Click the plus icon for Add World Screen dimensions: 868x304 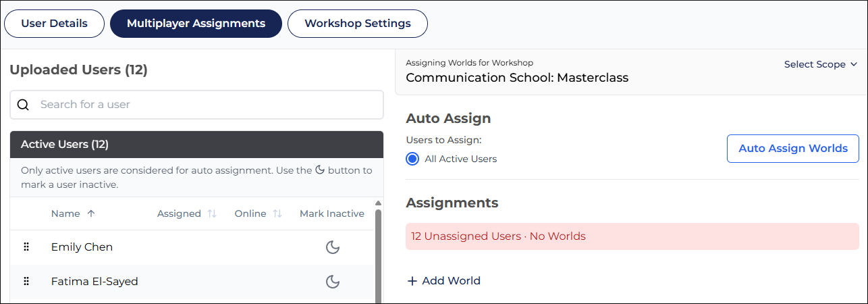(x=412, y=281)
